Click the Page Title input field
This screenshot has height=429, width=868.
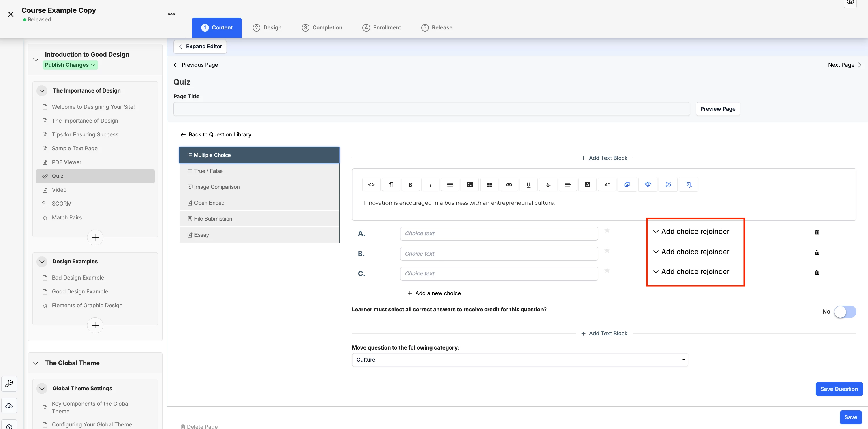(x=431, y=109)
